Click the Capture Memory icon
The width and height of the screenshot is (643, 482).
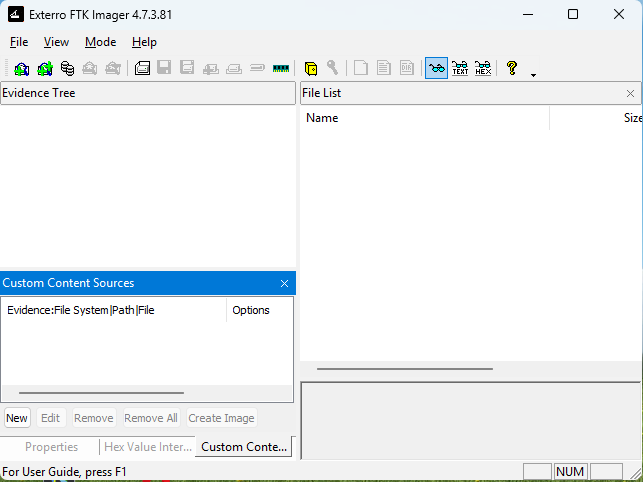(280, 68)
